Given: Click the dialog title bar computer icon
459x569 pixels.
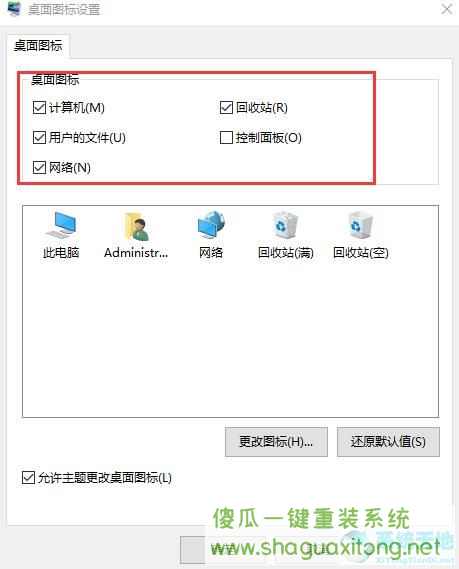Looking at the screenshot, I should pyautogui.click(x=14, y=9).
